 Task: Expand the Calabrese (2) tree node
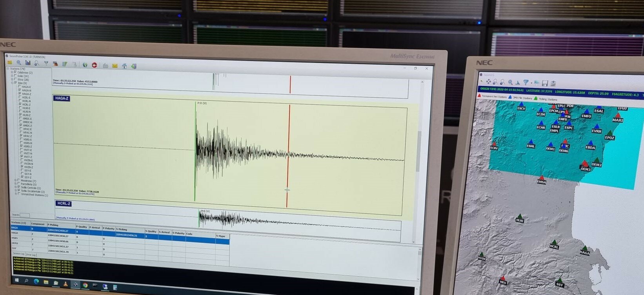12,72
